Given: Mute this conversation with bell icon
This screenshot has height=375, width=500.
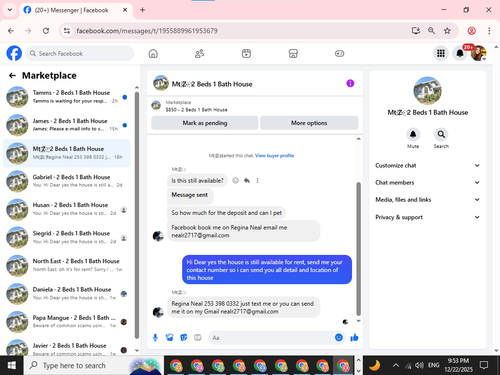Looking at the screenshot, I should click(x=413, y=134).
